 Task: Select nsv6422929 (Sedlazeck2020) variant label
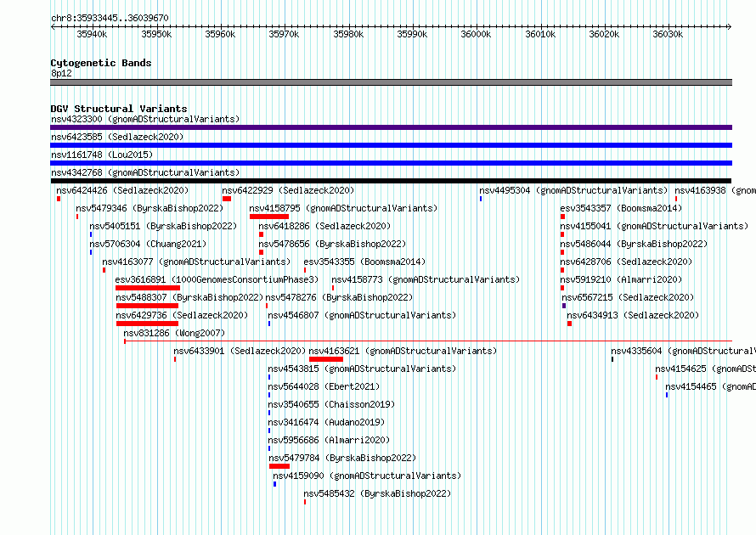coord(288,190)
